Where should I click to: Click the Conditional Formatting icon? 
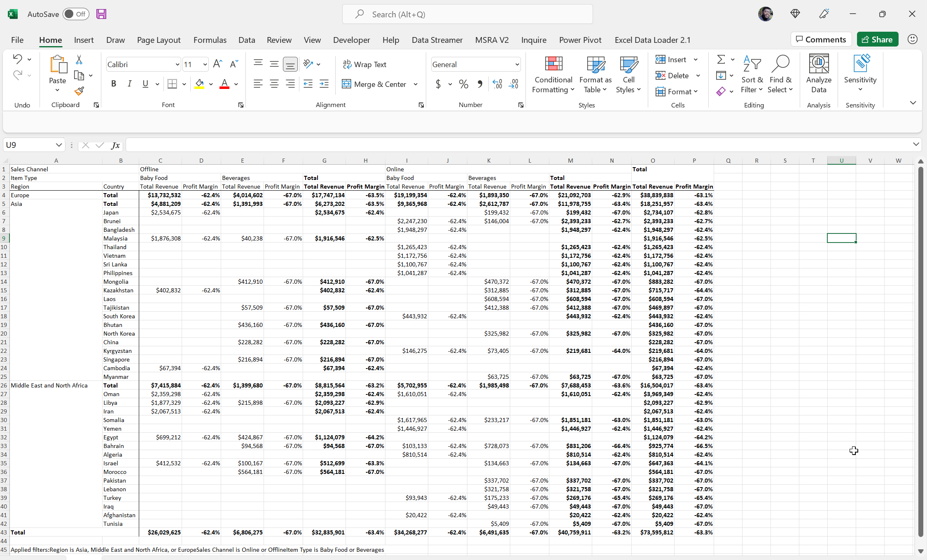[553, 75]
